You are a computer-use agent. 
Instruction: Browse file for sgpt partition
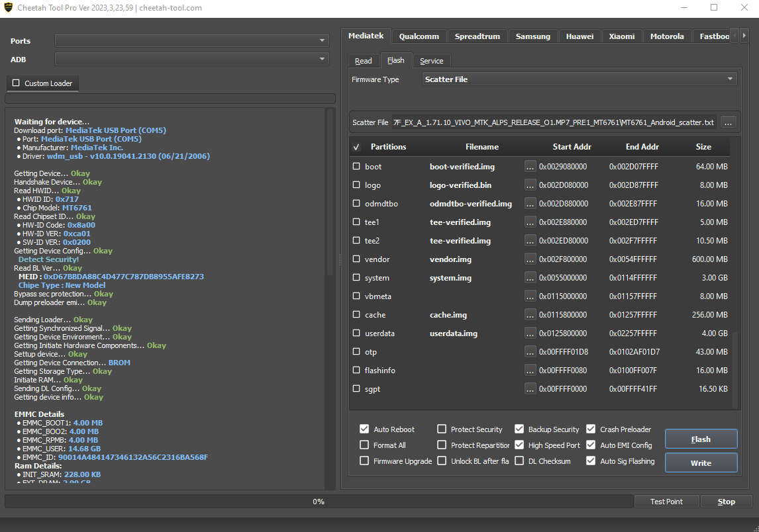(530, 389)
